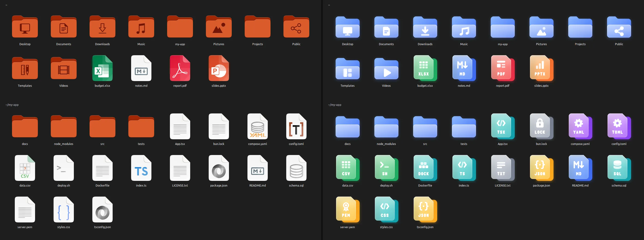Open the red Acrobat report.pdf icon in left pane
The height and width of the screenshot is (240, 644).
pyautogui.click(x=180, y=68)
